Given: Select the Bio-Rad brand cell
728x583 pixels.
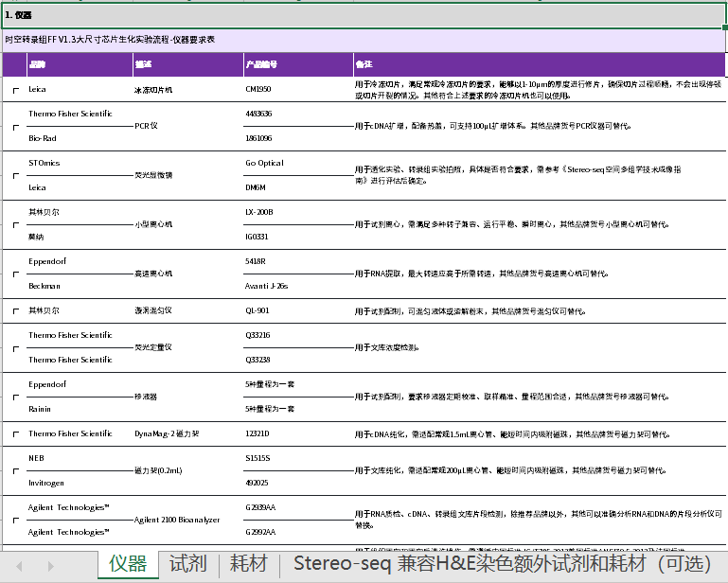Looking at the screenshot, I should [x=80, y=138].
